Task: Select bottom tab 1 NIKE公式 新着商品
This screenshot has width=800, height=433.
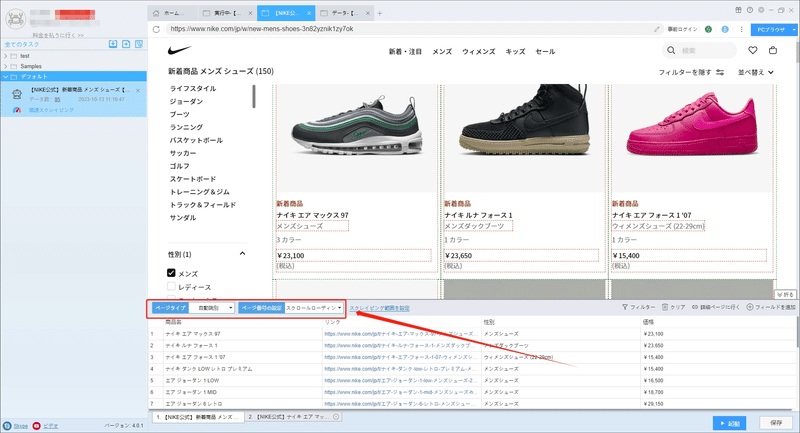Action: (x=198, y=417)
